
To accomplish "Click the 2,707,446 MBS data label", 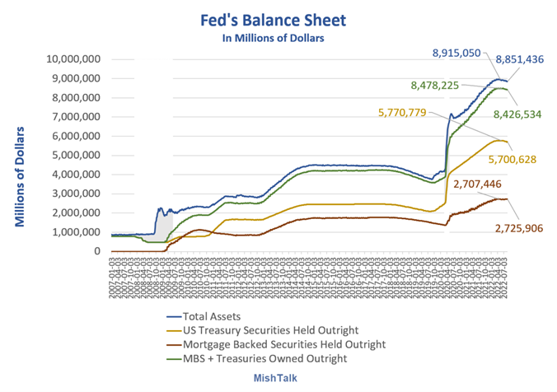I will pos(477,184).
